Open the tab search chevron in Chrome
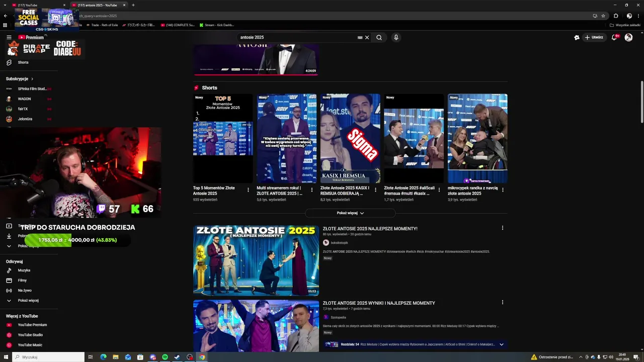Viewport: 644px width, 362px height. point(6,5)
